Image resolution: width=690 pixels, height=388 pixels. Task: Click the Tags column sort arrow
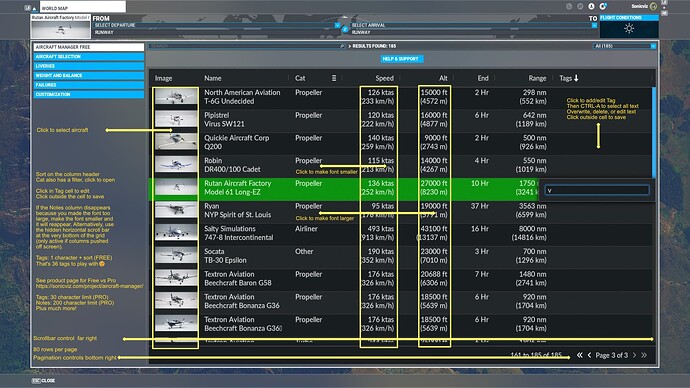(576, 78)
